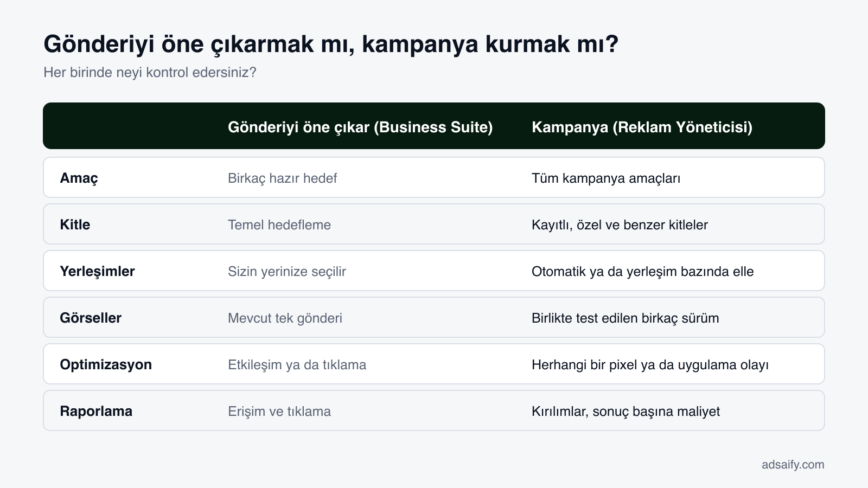Click the 'Optimizasyon' row label
The height and width of the screenshot is (488, 868).
106,364
